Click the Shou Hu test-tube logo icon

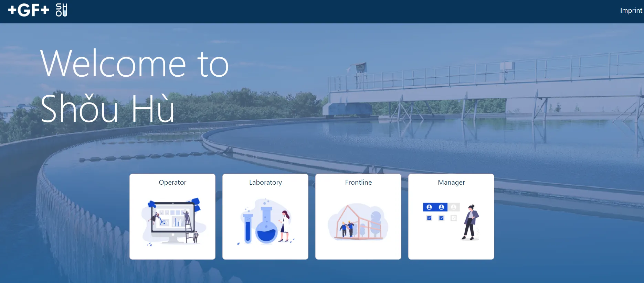(61, 10)
